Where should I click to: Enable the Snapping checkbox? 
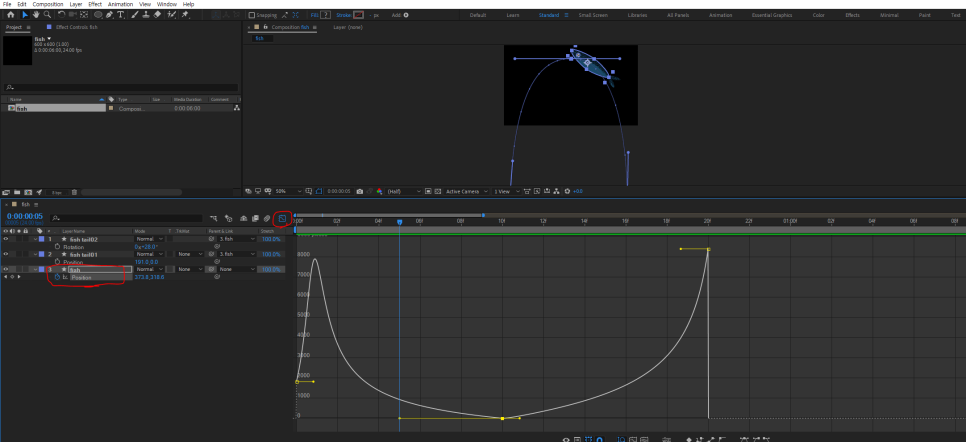pyautogui.click(x=251, y=15)
